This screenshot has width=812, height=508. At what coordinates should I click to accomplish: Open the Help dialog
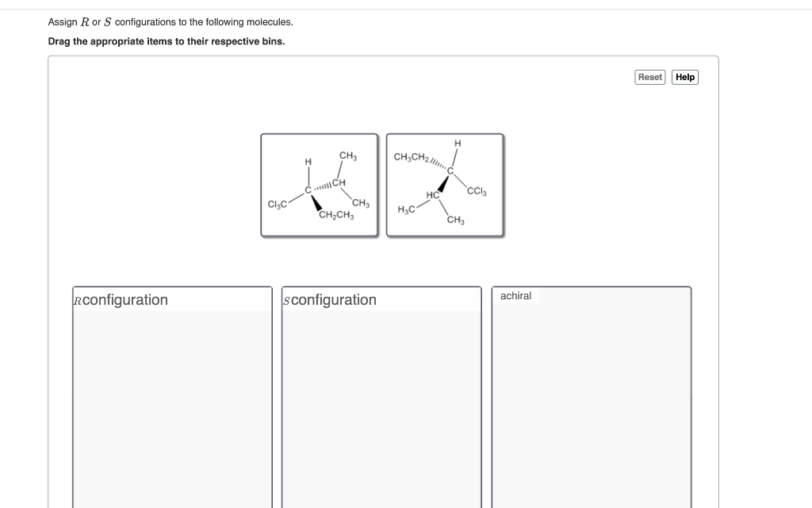click(684, 77)
